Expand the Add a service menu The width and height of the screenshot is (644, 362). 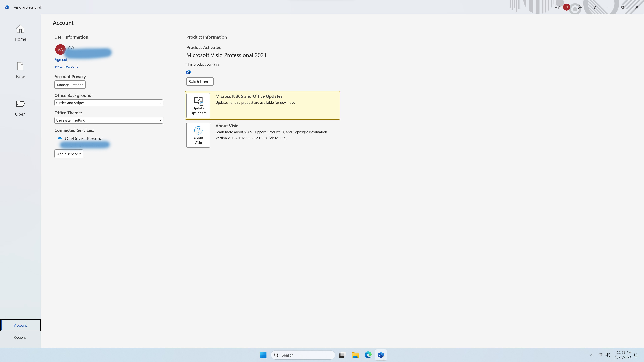(x=68, y=154)
